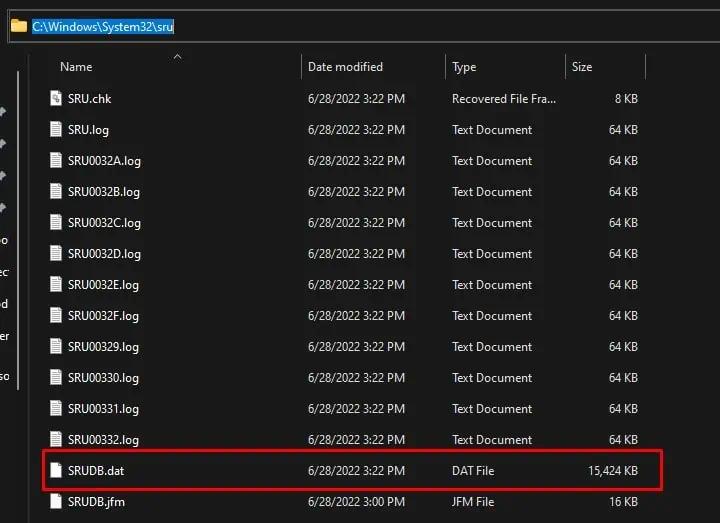Select the SRU0032F.log file icon

point(56,315)
